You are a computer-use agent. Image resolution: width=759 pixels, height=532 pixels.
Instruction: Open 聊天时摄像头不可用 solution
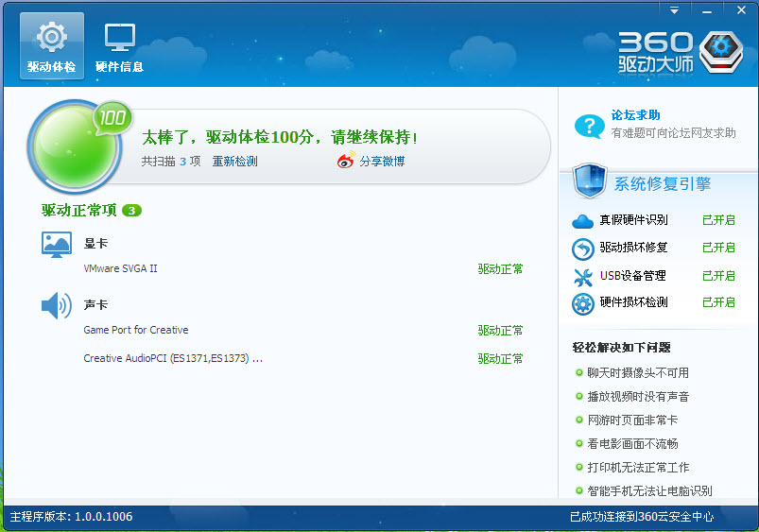(638, 372)
